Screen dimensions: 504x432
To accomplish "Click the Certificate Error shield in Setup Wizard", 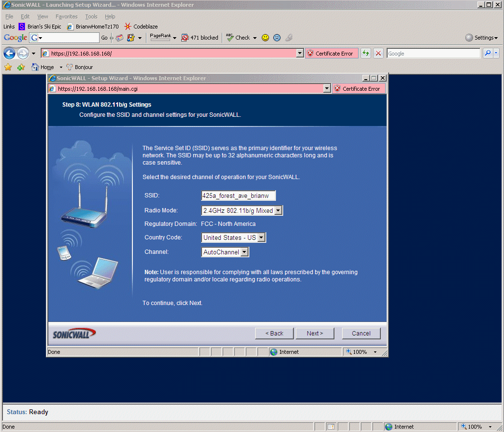I will [337, 89].
